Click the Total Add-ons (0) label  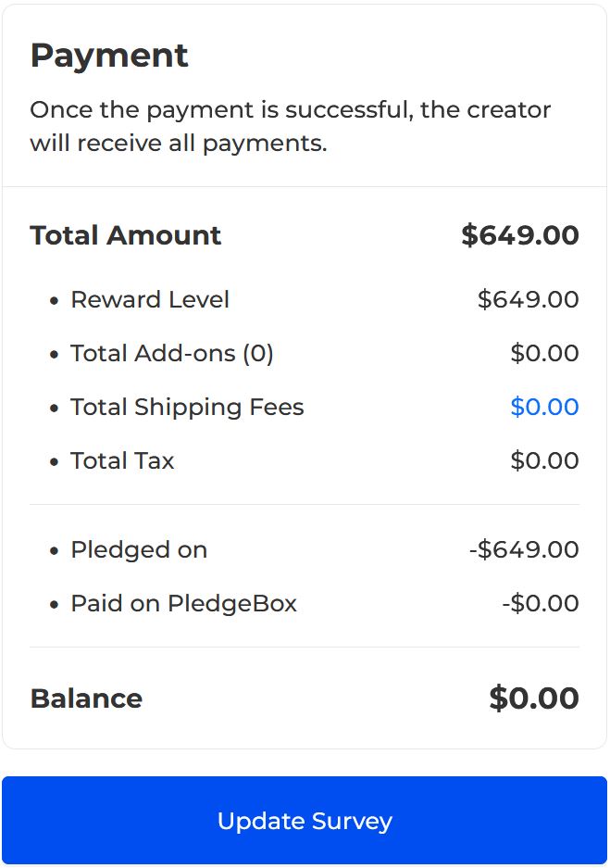[x=172, y=353]
